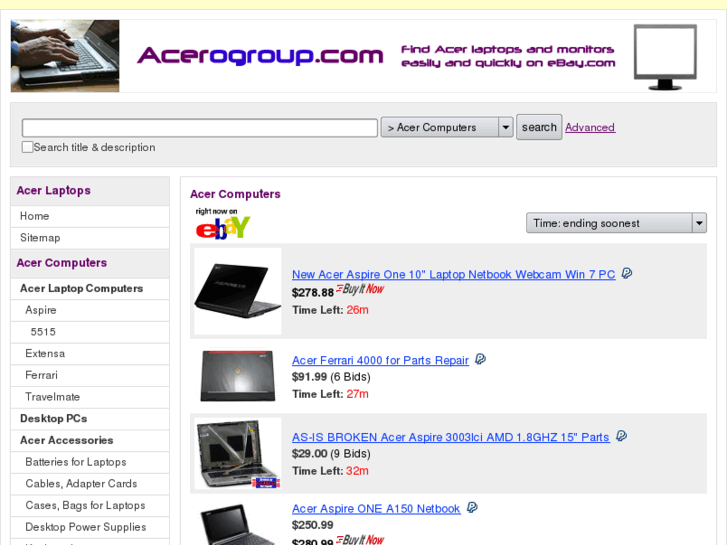Click the Time Left 32m text
Image resolution: width=727 pixels, height=545 pixels.
(330, 471)
